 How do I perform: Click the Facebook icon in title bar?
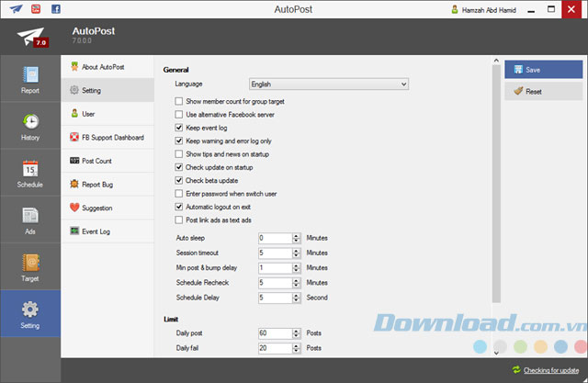pos(56,9)
